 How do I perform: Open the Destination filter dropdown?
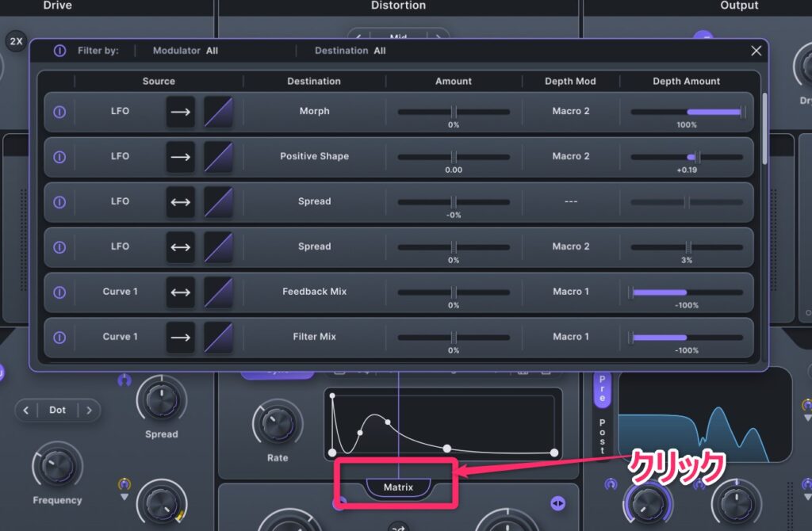(x=350, y=51)
